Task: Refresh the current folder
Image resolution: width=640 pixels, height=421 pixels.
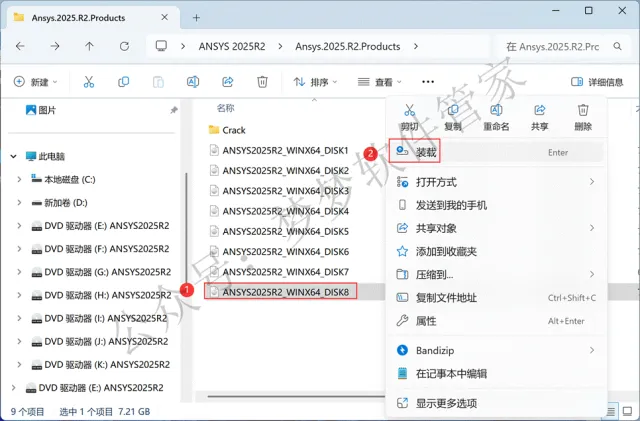Action: [x=124, y=46]
